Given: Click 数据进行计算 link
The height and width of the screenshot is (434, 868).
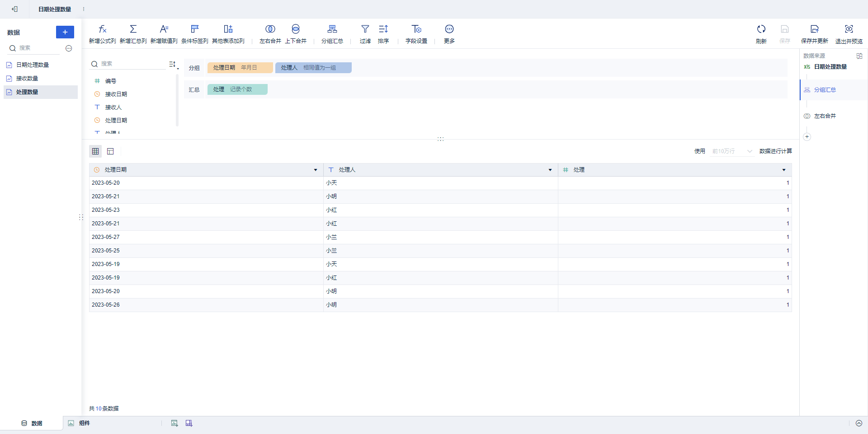Looking at the screenshot, I should click(776, 151).
